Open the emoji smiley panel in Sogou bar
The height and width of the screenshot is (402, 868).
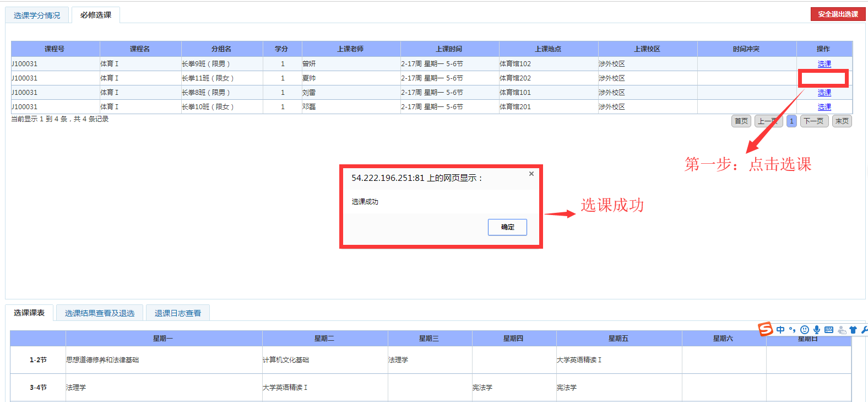click(x=805, y=330)
